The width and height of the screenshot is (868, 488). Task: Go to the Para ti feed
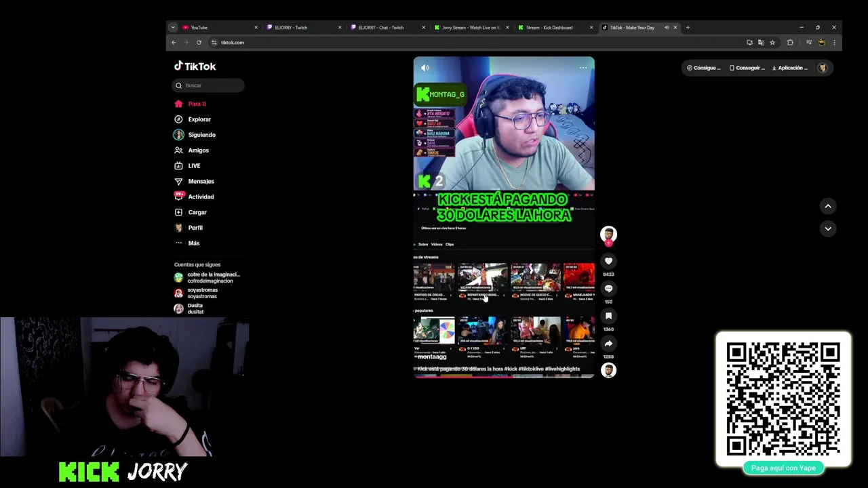point(190,104)
